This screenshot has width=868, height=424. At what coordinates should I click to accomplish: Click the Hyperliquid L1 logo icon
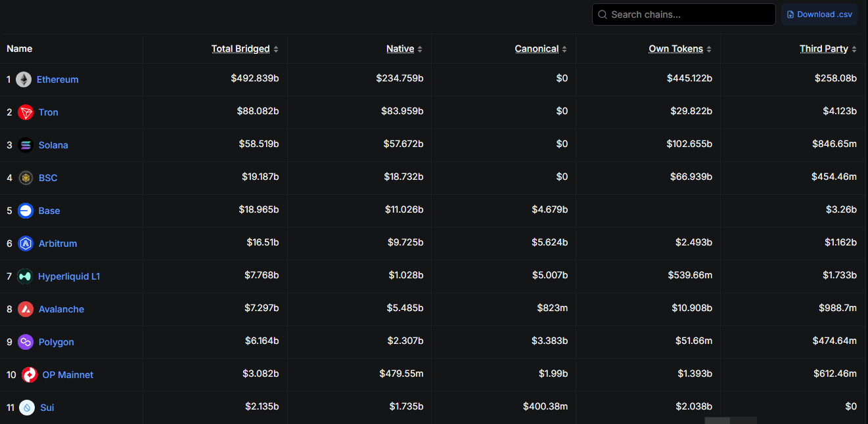click(x=25, y=276)
